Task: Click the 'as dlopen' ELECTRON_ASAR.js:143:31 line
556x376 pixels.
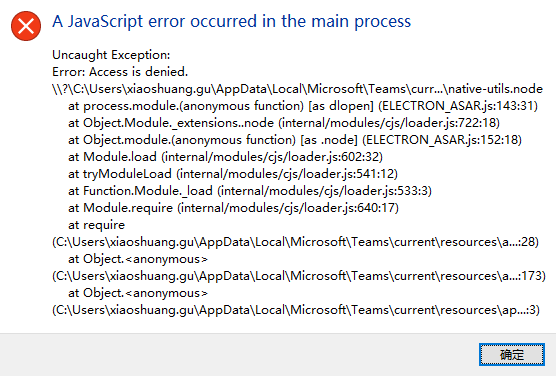Action: pos(303,106)
